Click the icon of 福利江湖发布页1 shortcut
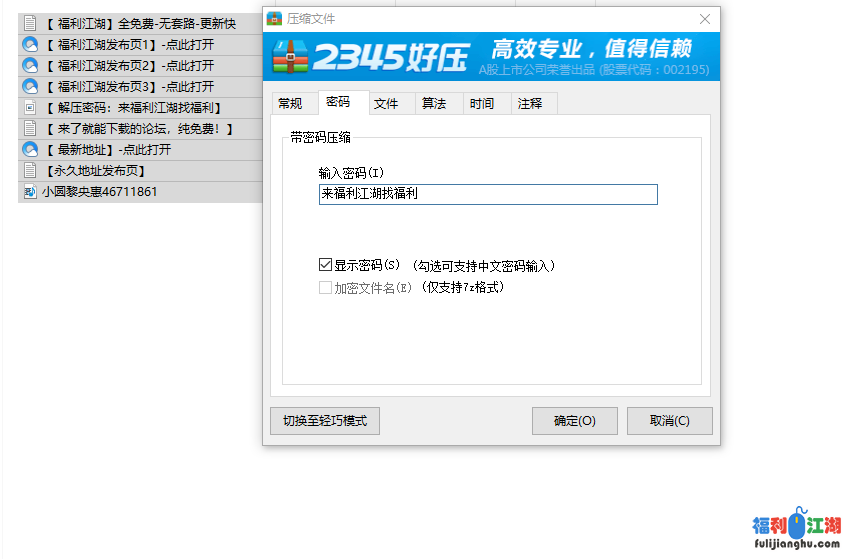 [30, 44]
